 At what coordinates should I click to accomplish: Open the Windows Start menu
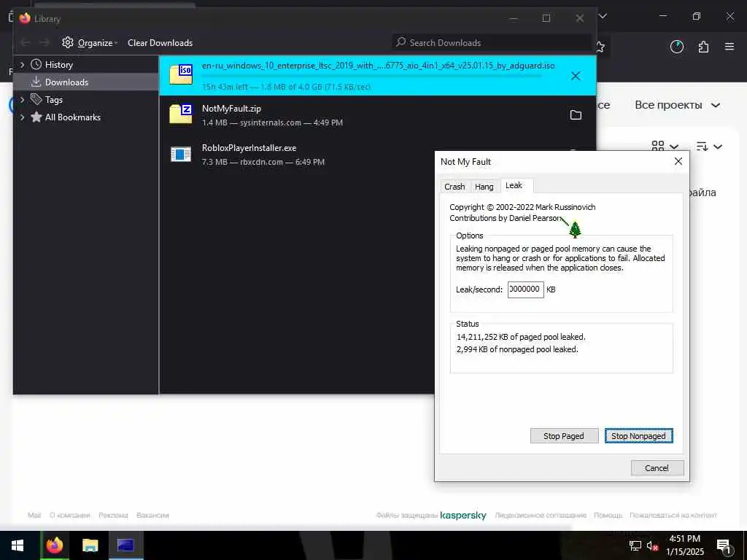[x=18, y=545]
